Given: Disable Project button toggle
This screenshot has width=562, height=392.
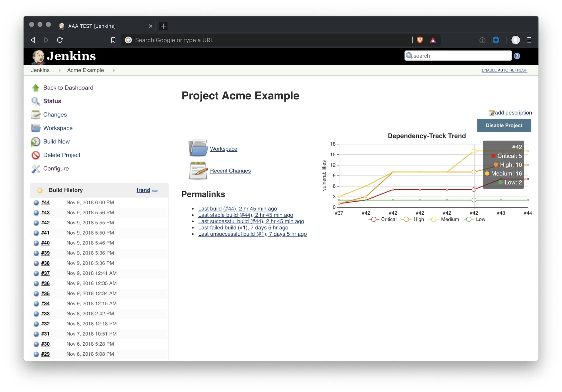Looking at the screenshot, I should click(504, 125).
